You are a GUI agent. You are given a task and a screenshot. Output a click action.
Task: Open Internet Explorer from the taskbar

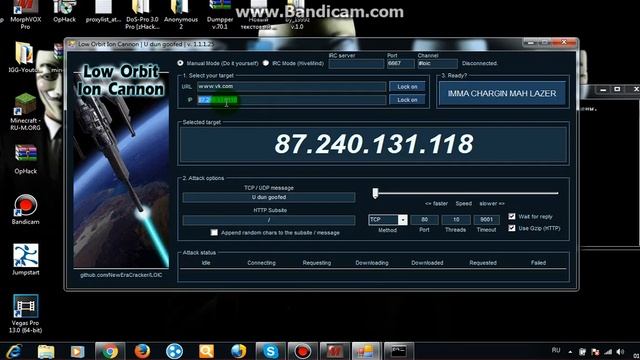tap(14, 351)
